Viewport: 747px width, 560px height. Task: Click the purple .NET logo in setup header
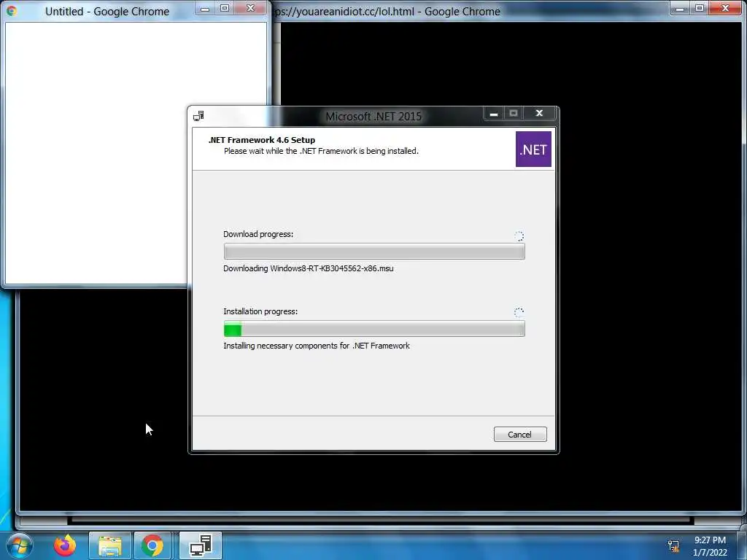coord(533,149)
